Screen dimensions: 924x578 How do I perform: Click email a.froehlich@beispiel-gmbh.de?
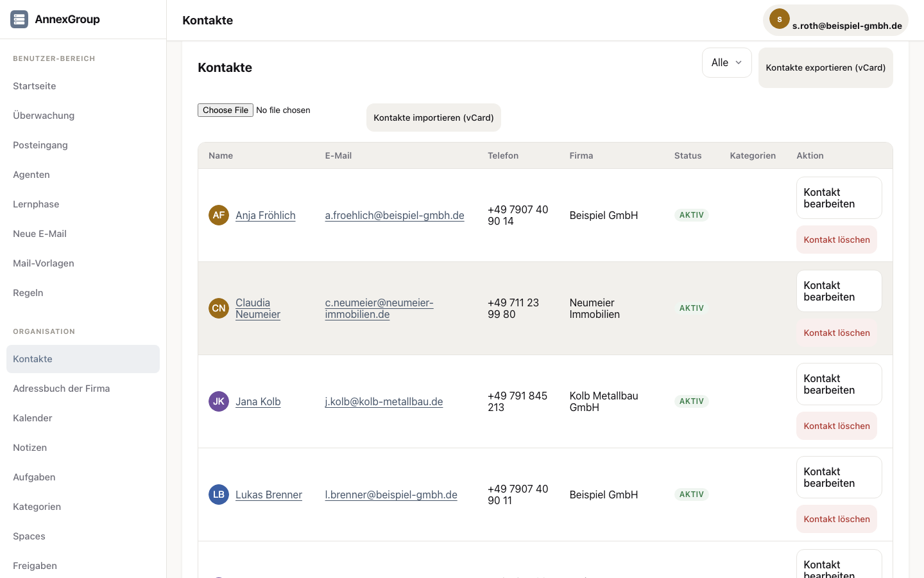pos(395,215)
